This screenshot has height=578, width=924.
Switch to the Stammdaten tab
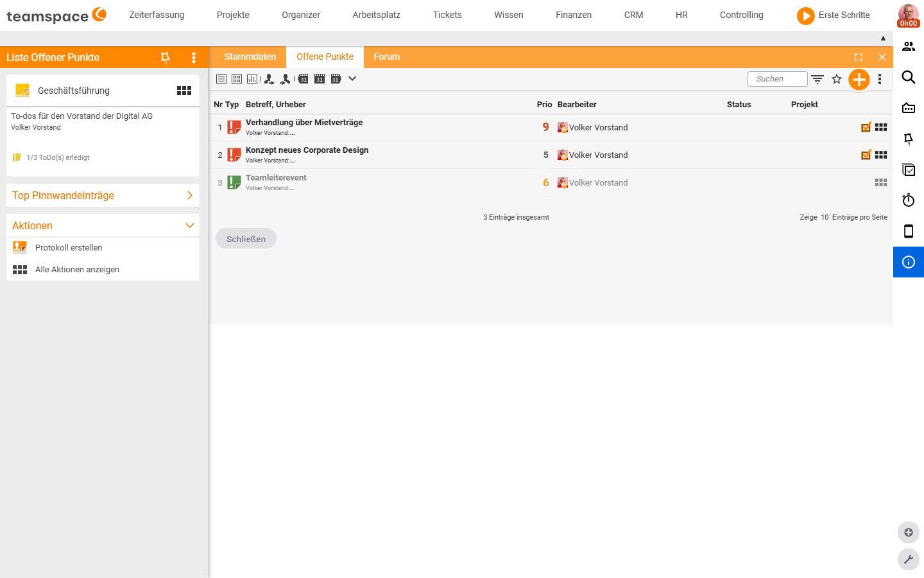pyautogui.click(x=250, y=57)
